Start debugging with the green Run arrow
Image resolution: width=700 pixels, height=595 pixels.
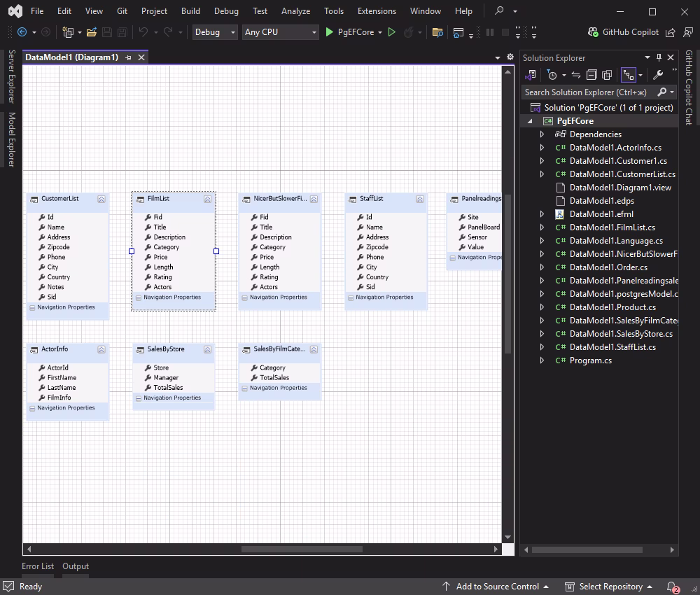329,32
